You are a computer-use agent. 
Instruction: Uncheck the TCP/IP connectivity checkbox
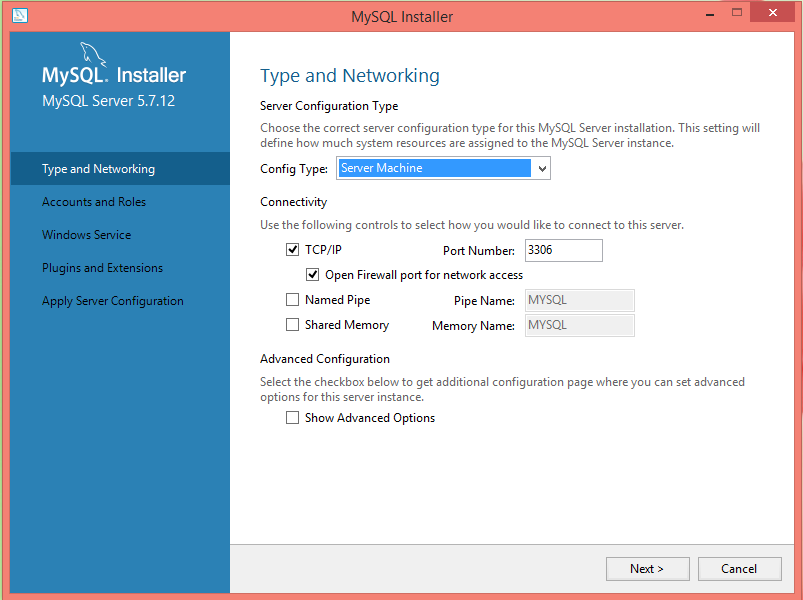point(293,250)
